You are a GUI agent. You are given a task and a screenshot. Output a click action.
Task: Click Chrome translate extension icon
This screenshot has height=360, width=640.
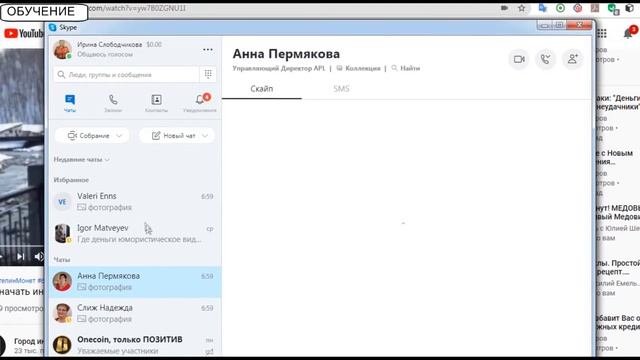pos(542,8)
